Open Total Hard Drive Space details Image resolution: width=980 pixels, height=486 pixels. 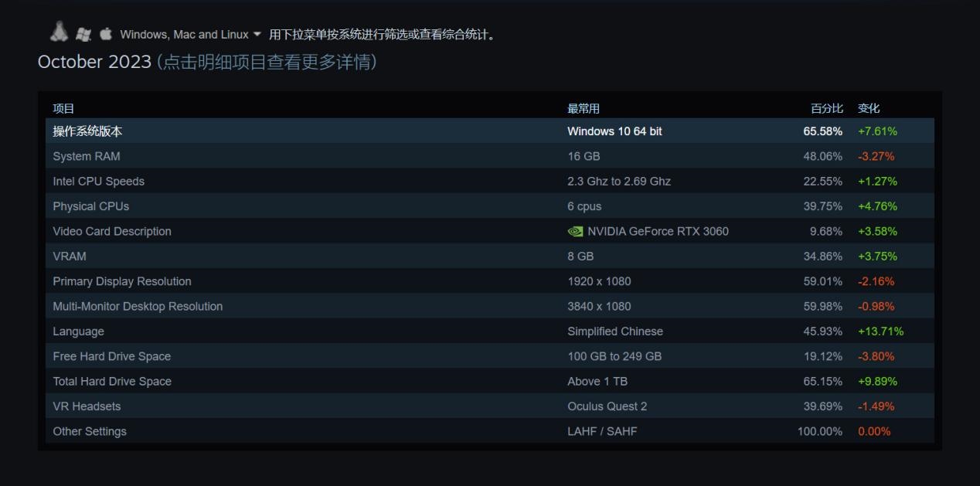(x=112, y=381)
